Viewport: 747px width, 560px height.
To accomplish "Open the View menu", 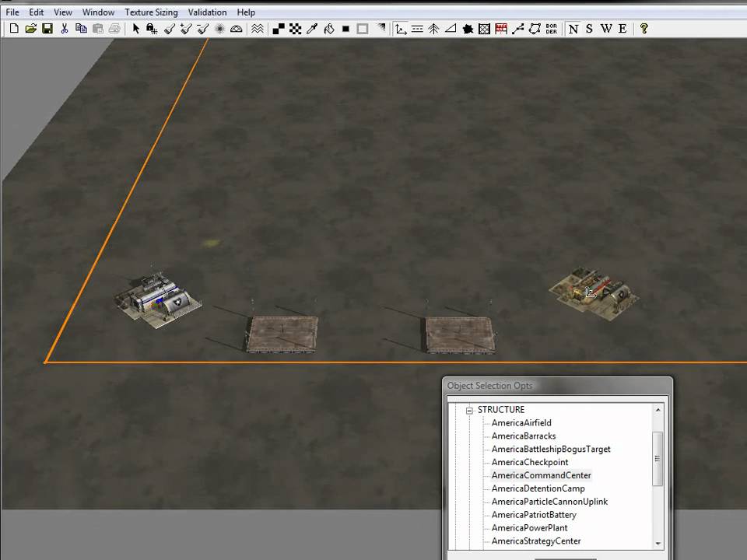I will (63, 12).
